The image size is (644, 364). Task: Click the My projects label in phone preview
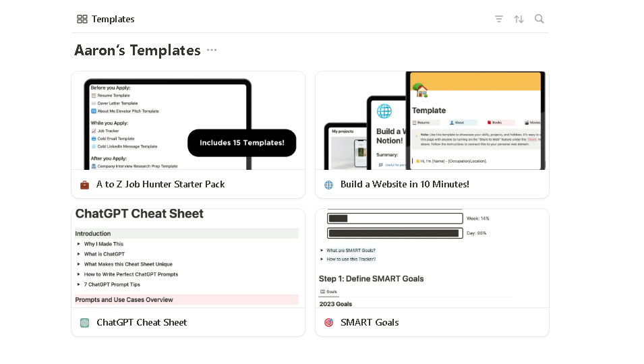343,131
